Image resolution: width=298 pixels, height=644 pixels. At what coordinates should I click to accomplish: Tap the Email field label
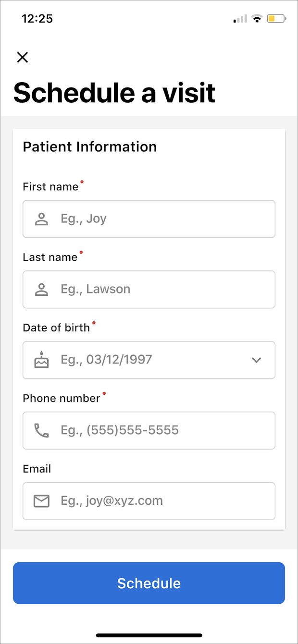(37, 469)
